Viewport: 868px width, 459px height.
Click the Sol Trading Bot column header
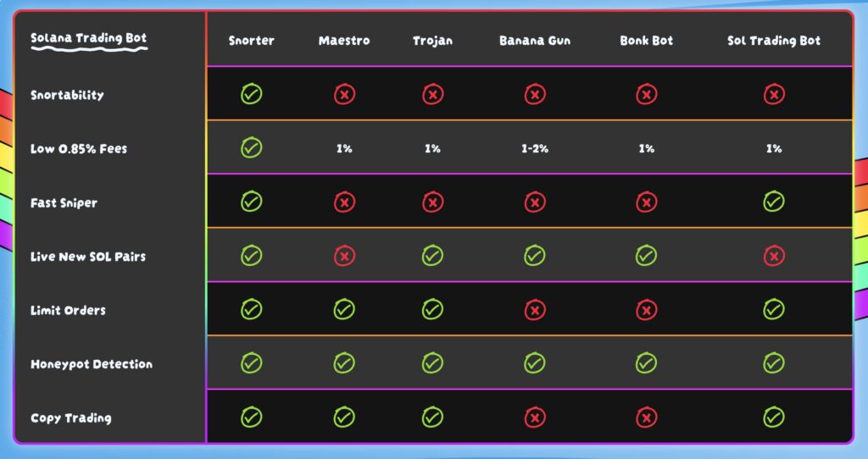click(773, 41)
